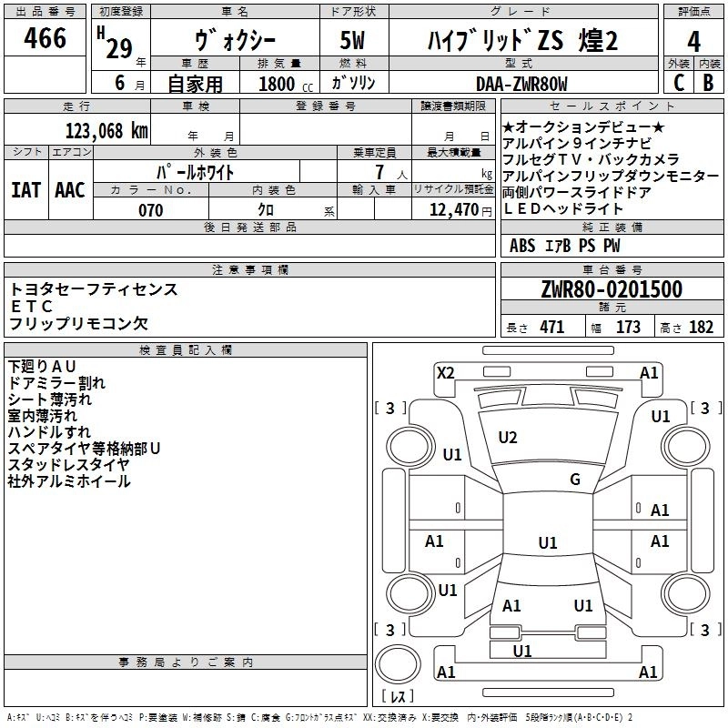Click the notice トヨタセーフティセンス
The height and width of the screenshot is (728, 728).
click(94, 289)
